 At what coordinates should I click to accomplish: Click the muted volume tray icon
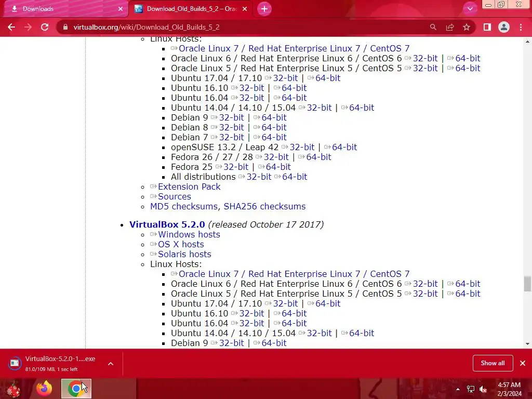[483, 389]
